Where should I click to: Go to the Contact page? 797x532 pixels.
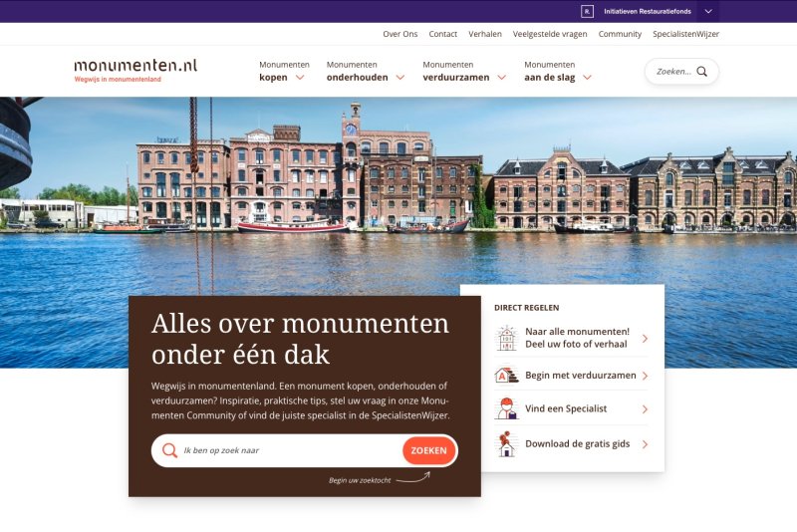(x=442, y=34)
